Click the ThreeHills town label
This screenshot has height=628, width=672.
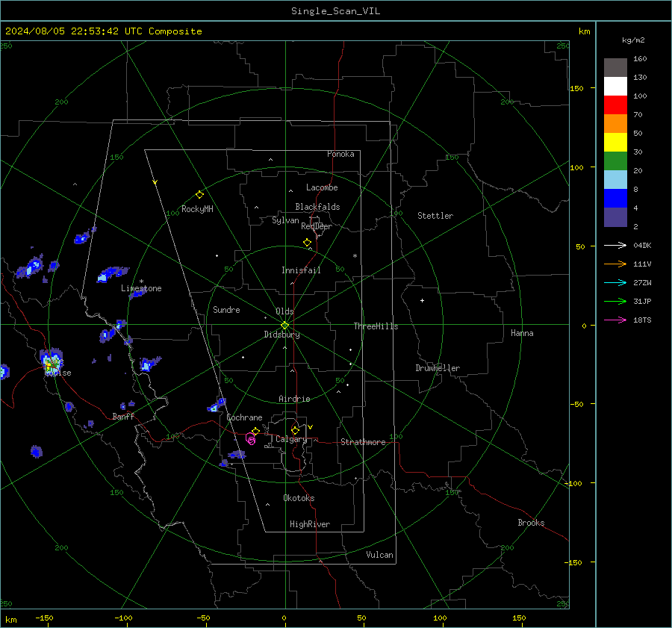coord(376,326)
